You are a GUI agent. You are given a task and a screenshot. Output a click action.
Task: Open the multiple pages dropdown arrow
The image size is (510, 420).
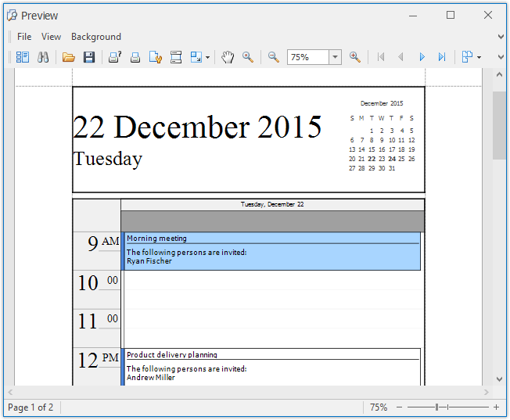pyautogui.click(x=479, y=58)
